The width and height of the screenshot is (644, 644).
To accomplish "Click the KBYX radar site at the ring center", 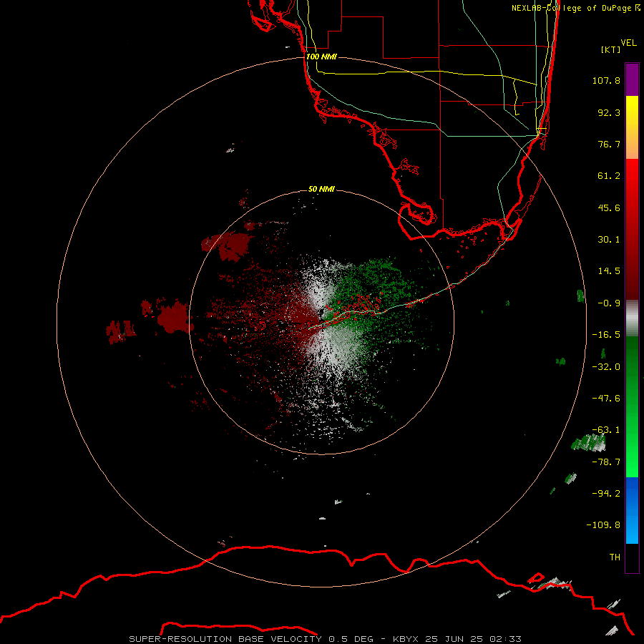I will click(x=321, y=321).
